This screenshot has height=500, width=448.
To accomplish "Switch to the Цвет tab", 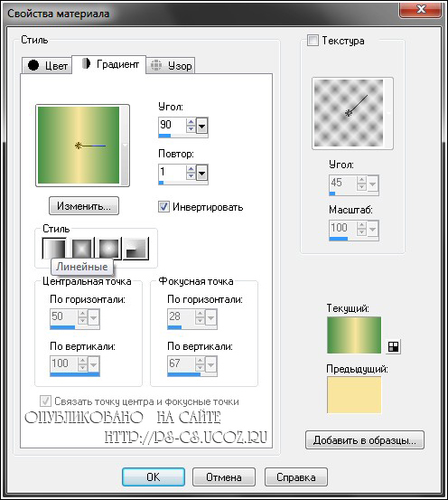I will pyautogui.click(x=47, y=65).
